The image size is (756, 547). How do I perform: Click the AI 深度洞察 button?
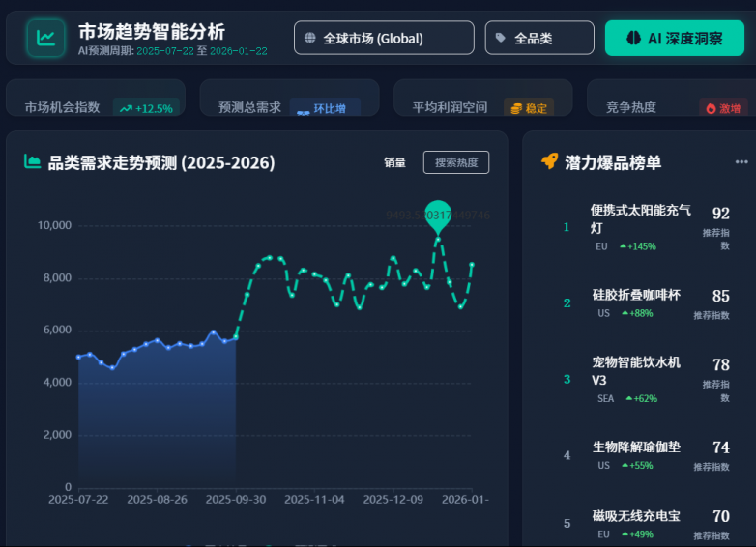pyautogui.click(x=675, y=38)
